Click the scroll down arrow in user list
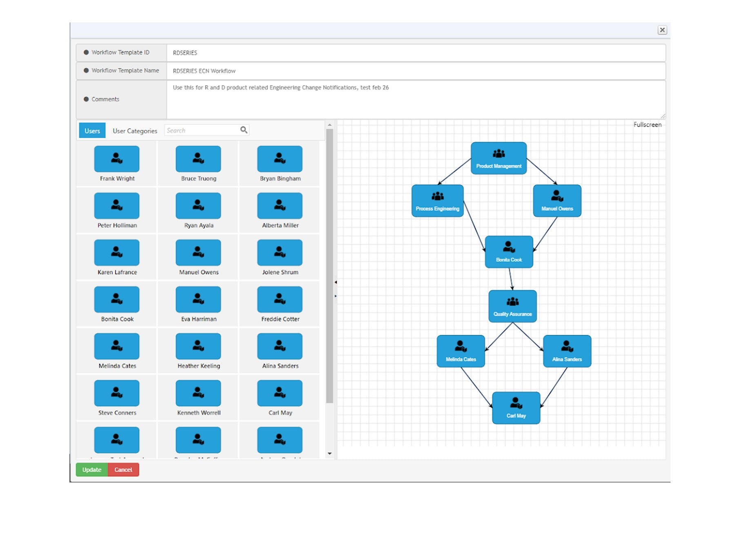The width and height of the screenshot is (735, 560). point(330,453)
